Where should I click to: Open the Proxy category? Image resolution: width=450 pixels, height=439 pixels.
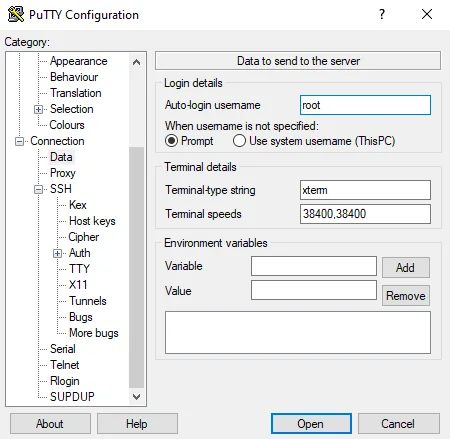coord(63,173)
